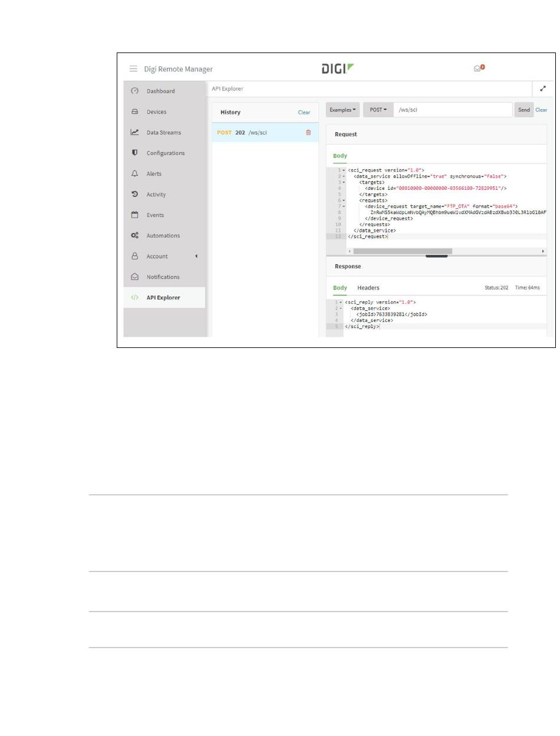Screen dimensions: 560x736
Task: Delete the /ws/sci history entry
Action: pos(308,133)
